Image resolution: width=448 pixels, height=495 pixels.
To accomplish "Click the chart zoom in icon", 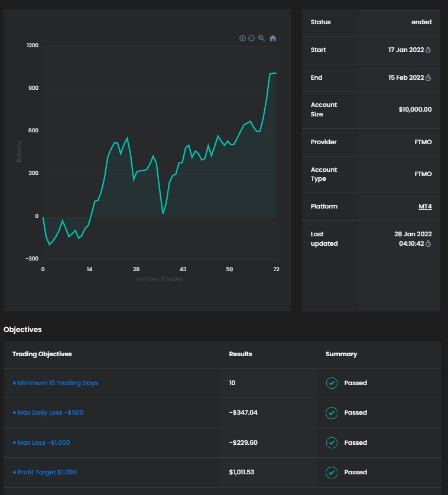I will click(242, 38).
